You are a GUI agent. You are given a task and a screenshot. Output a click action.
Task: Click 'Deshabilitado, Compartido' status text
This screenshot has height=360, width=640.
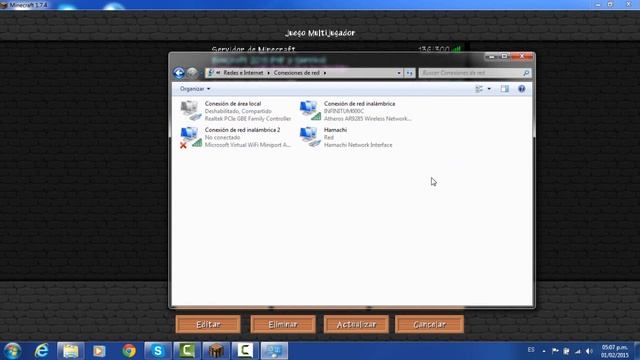pyautogui.click(x=238, y=111)
